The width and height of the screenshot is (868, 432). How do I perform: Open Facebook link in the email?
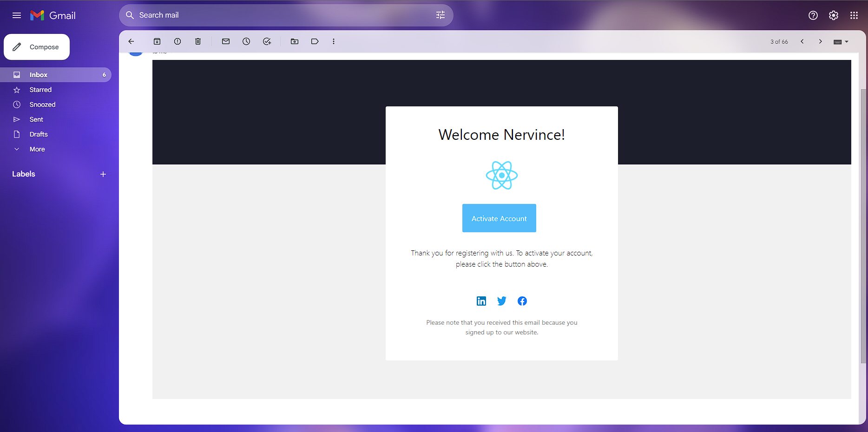point(522,301)
